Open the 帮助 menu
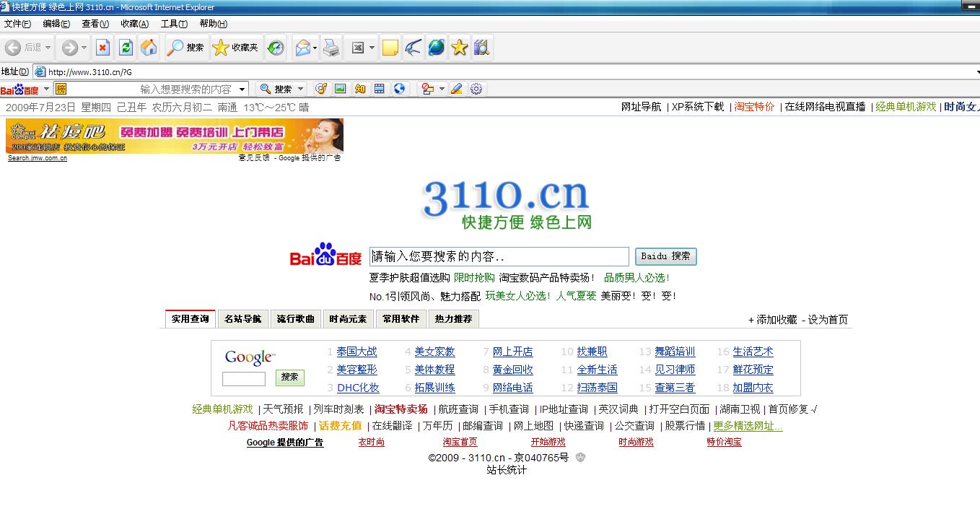This screenshot has width=980, height=527. [x=213, y=24]
